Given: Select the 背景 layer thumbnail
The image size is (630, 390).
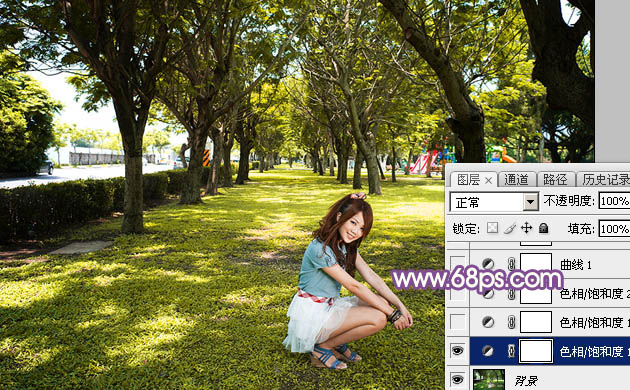Looking at the screenshot, I should [489, 380].
